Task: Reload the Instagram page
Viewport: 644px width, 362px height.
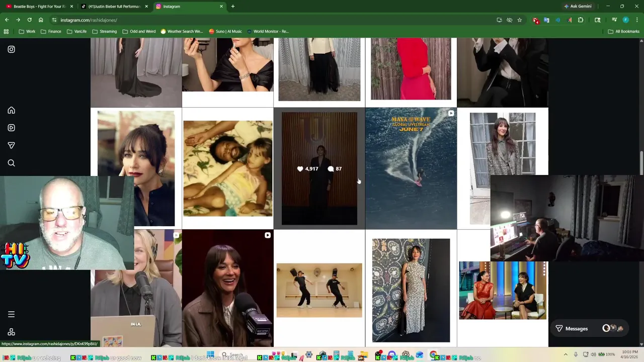Action: [x=29, y=20]
